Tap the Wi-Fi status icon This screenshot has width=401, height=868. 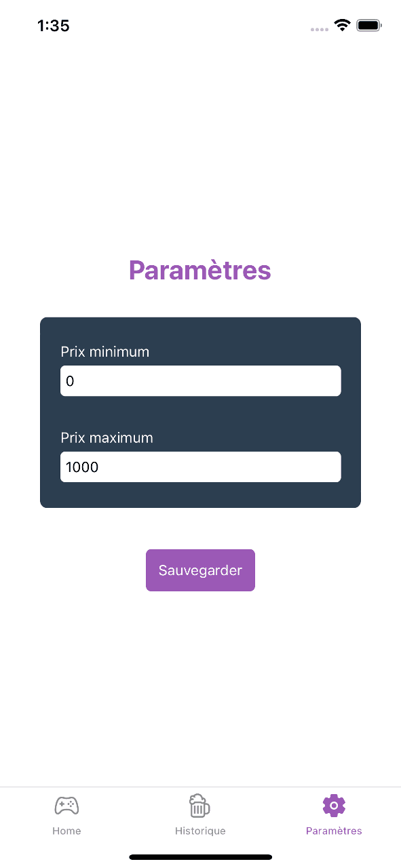point(342,26)
